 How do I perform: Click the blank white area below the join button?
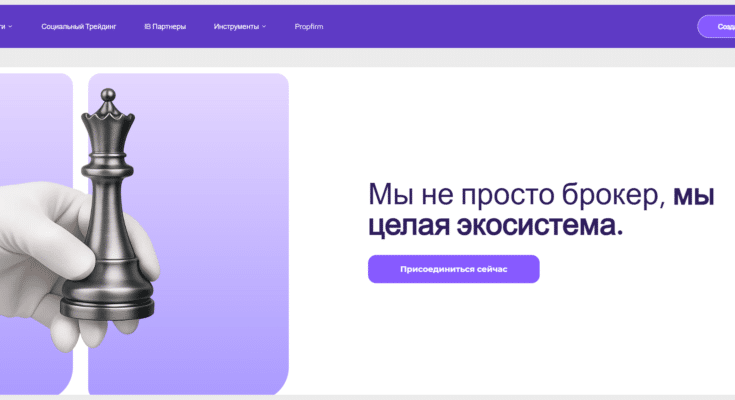pos(500,340)
